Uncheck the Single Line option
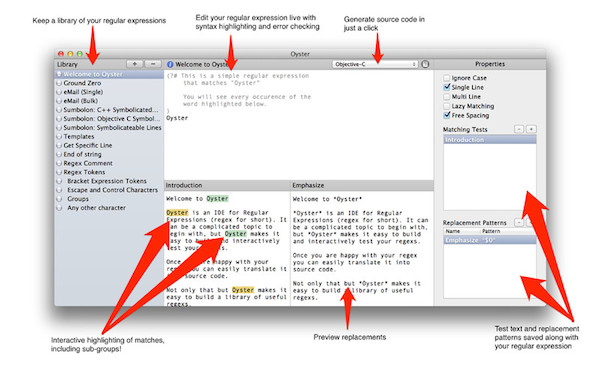The height and width of the screenshot is (375, 600). point(446,87)
